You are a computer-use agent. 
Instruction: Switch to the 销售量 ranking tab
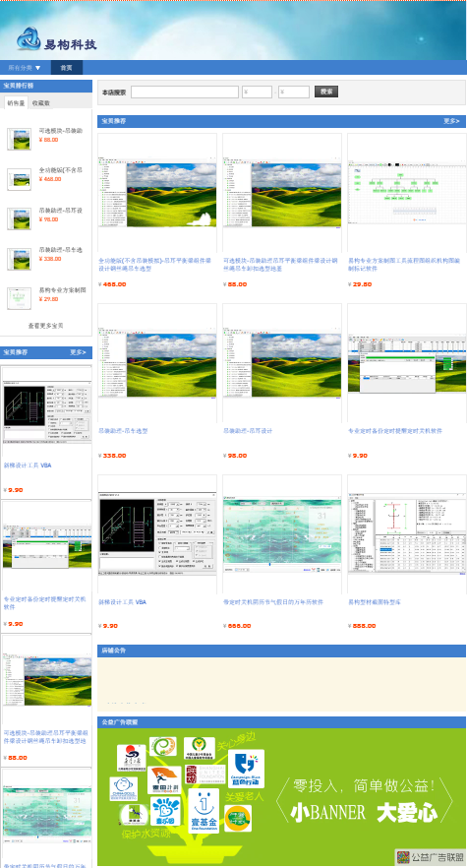[x=16, y=103]
